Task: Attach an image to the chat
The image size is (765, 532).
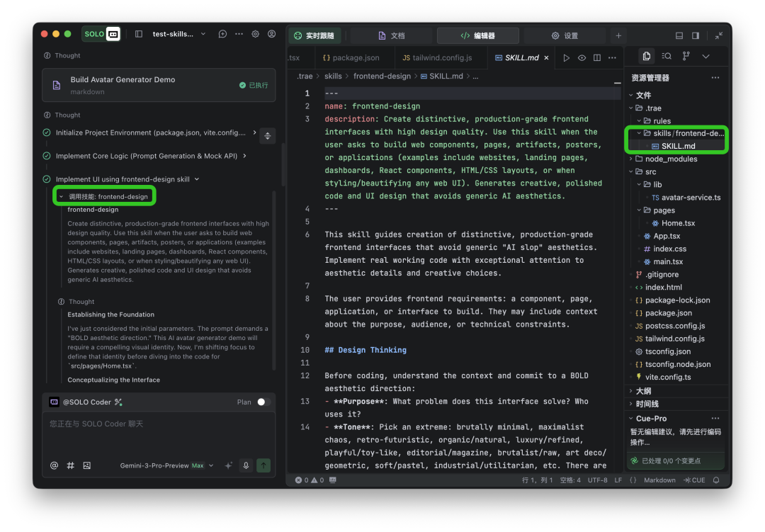Action: coord(87,465)
